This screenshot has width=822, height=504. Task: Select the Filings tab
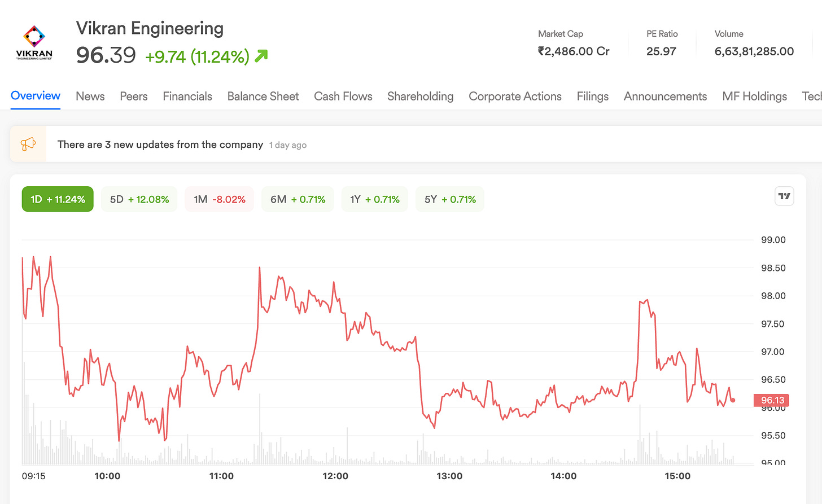click(x=593, y=97)
